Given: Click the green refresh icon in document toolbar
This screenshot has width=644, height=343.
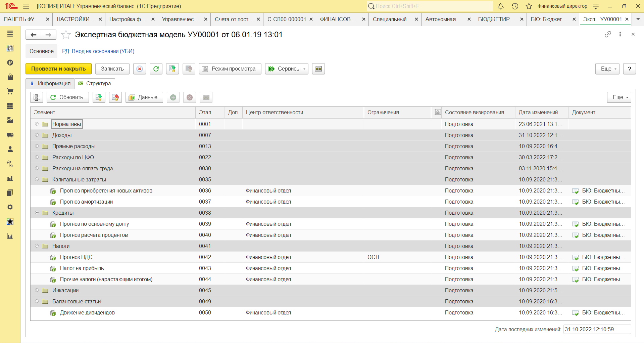Looking at the screenshot, I should pos(156,69).
